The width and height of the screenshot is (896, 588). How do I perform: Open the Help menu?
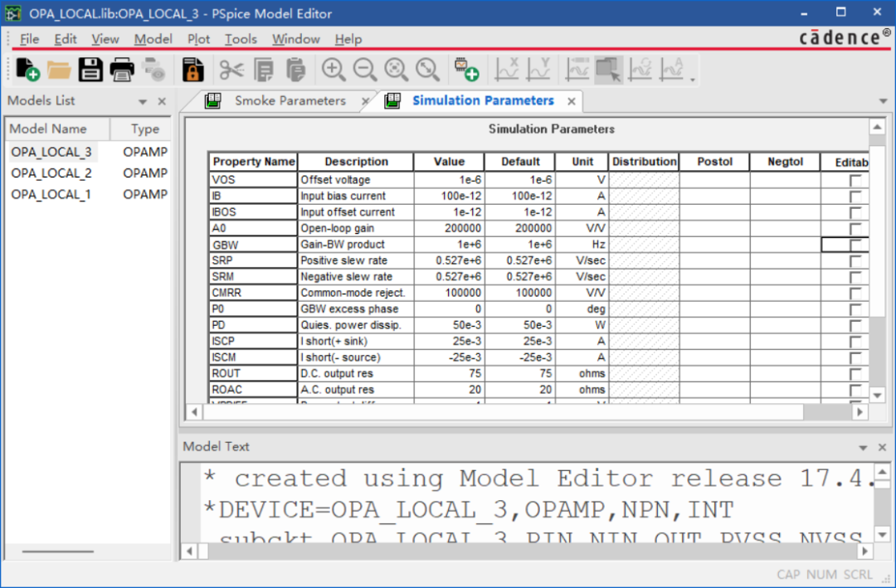(x=348, y=39)
